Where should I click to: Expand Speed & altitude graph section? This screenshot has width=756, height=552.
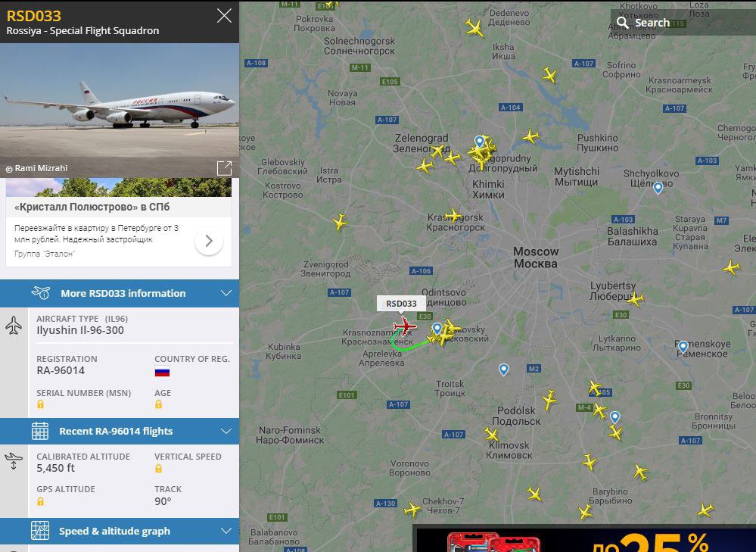point(120,531)
